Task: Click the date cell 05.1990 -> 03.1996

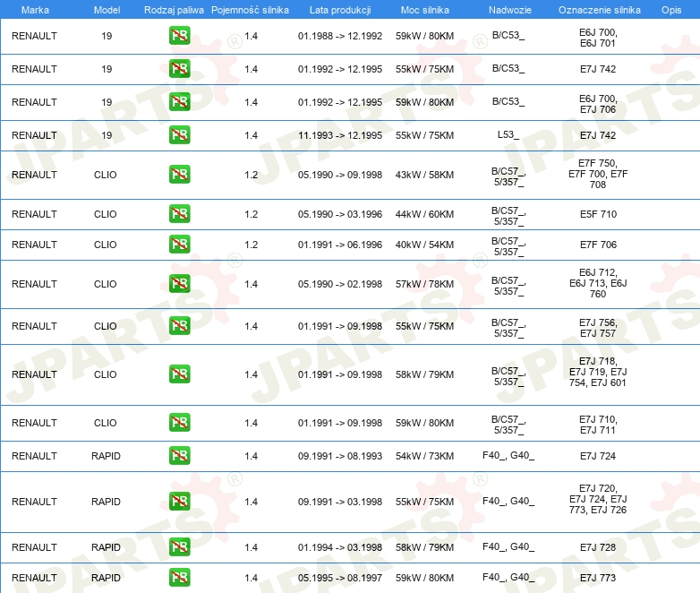Action: tap(340, 214)
